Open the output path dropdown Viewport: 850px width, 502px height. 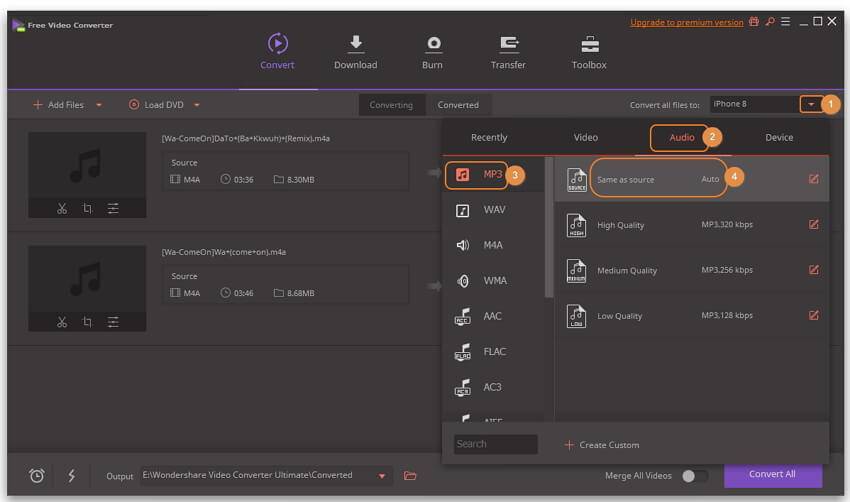click(382, 476)
